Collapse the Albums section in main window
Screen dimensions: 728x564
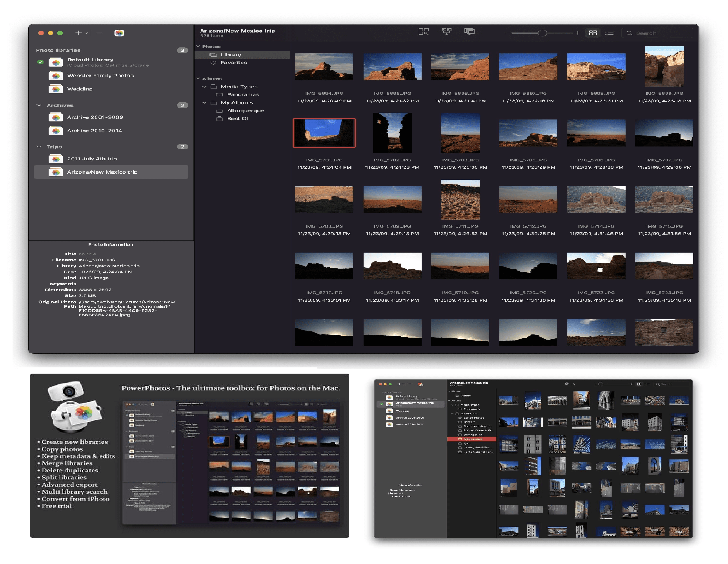198,79
